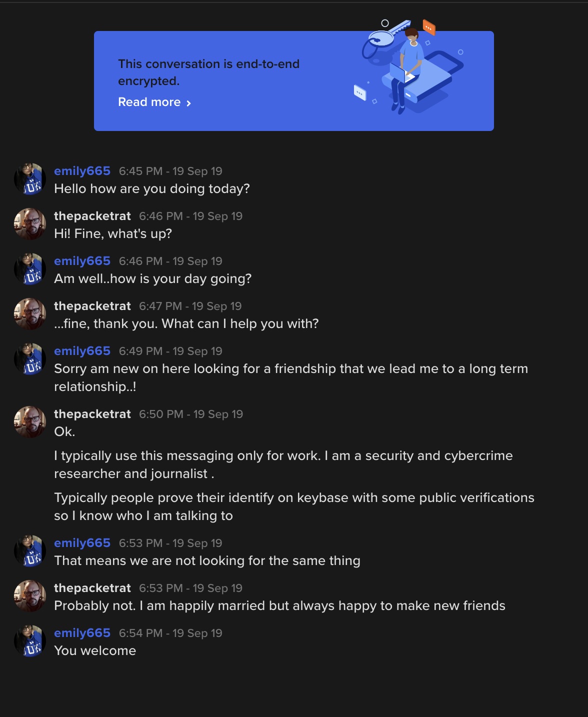Click the "You welcome" message text
The width and height of the screenshot is (588, 717).
coord(95,651)
